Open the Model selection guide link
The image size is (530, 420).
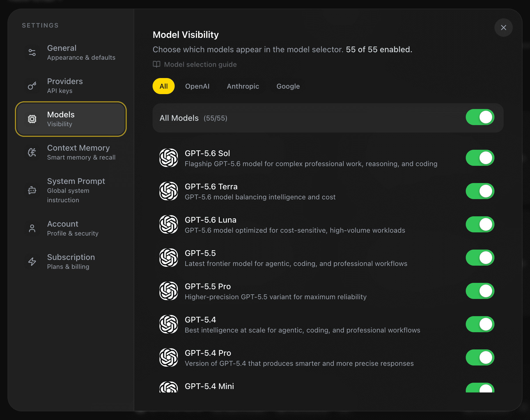(195, 64)
